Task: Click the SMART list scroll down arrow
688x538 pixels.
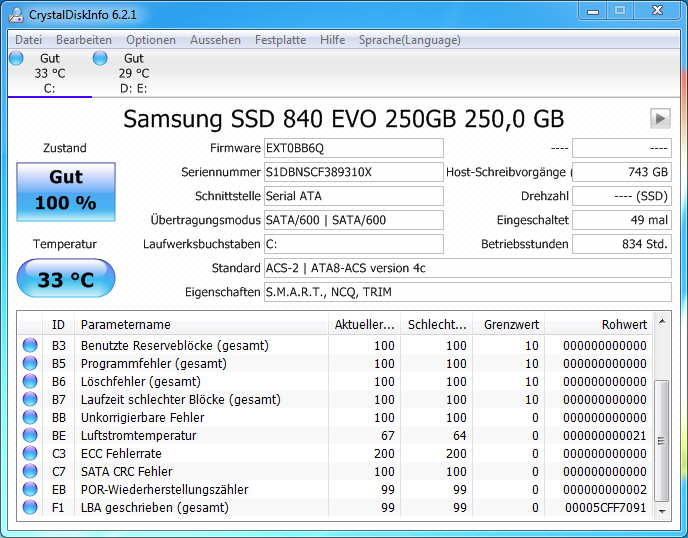Action: (662, 512)
